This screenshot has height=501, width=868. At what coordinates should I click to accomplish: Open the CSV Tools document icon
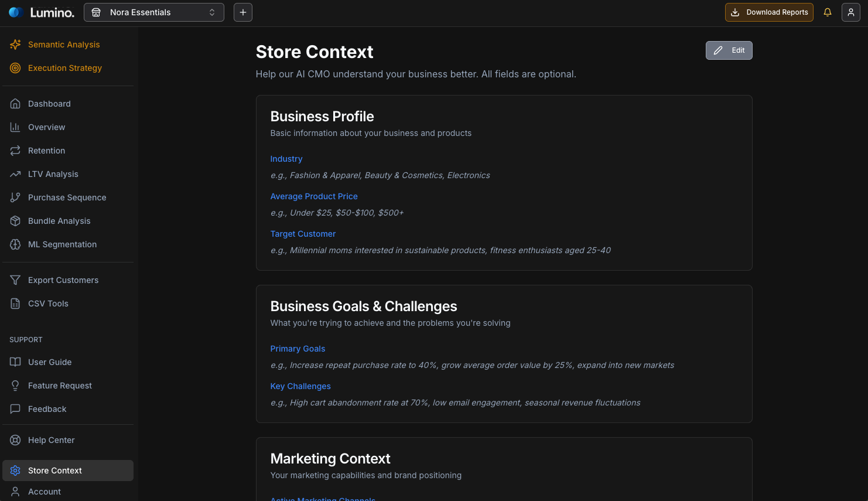(x=15, y=304)
